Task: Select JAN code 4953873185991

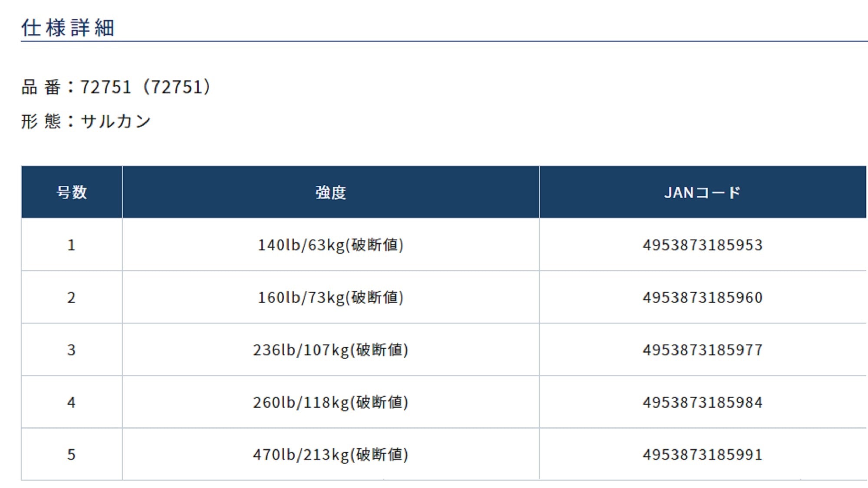Action: tap(702, 455)
